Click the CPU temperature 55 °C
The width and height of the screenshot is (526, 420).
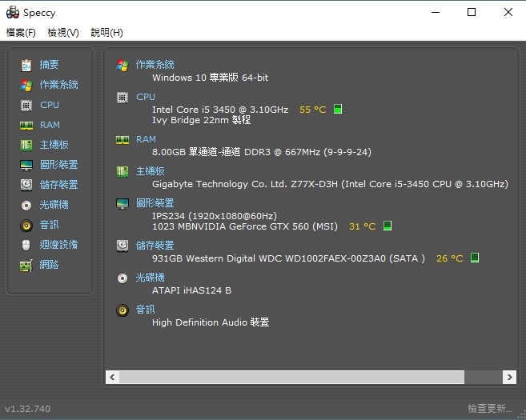pyautogui.click(x=313, y=110)
